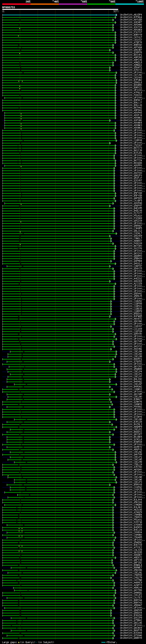Select label UniRef100_Q6YIR2
This screenshot has width=146, height=644.
[x=131, y=366]
